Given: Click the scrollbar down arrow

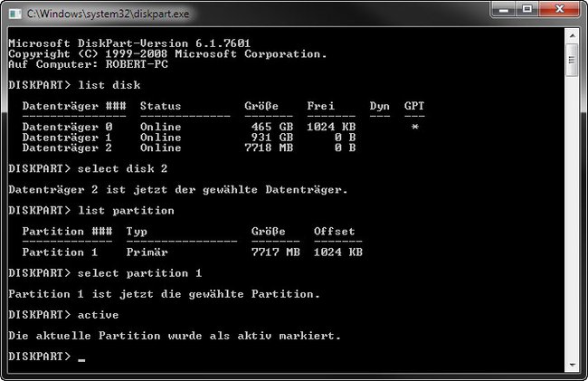Looking at the screenshot, I should click(x=572, y=365).
